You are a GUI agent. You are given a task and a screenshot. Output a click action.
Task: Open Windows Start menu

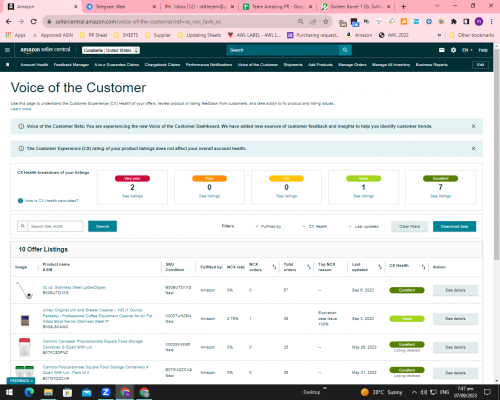(x=9, y=392)
